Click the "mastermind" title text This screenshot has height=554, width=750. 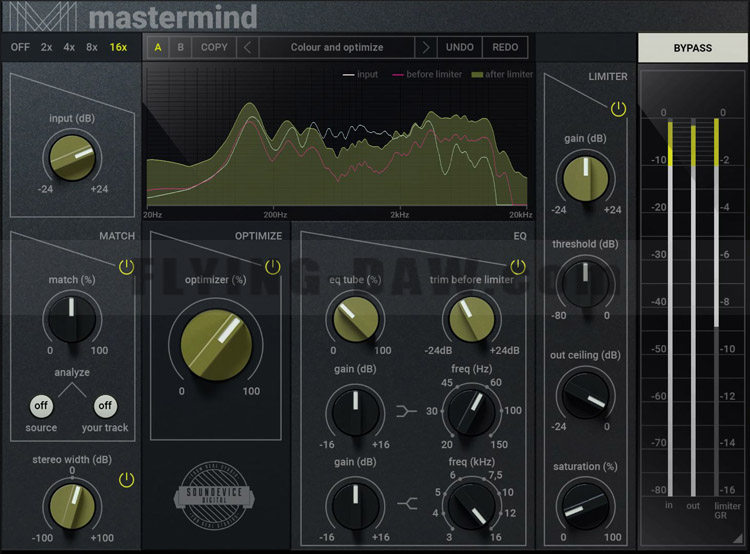173,17
